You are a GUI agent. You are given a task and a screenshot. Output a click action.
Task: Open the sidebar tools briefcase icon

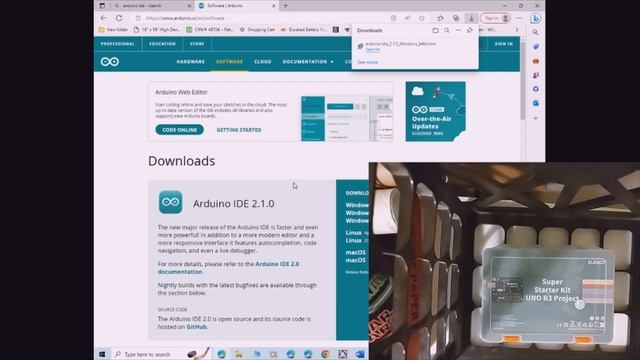[536, 61]
